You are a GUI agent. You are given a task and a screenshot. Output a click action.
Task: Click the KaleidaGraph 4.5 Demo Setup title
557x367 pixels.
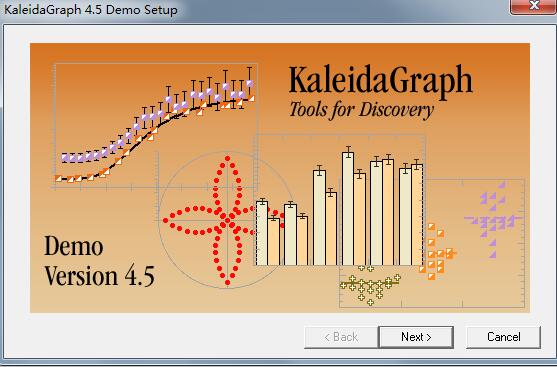[91, 10]
